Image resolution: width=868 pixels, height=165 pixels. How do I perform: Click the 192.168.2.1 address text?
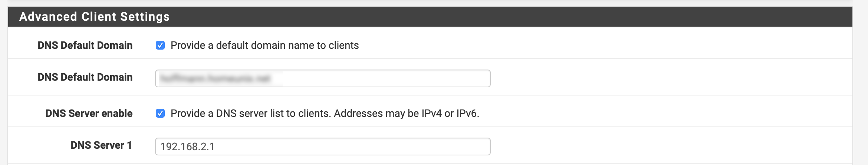click(x=187, y=147)
